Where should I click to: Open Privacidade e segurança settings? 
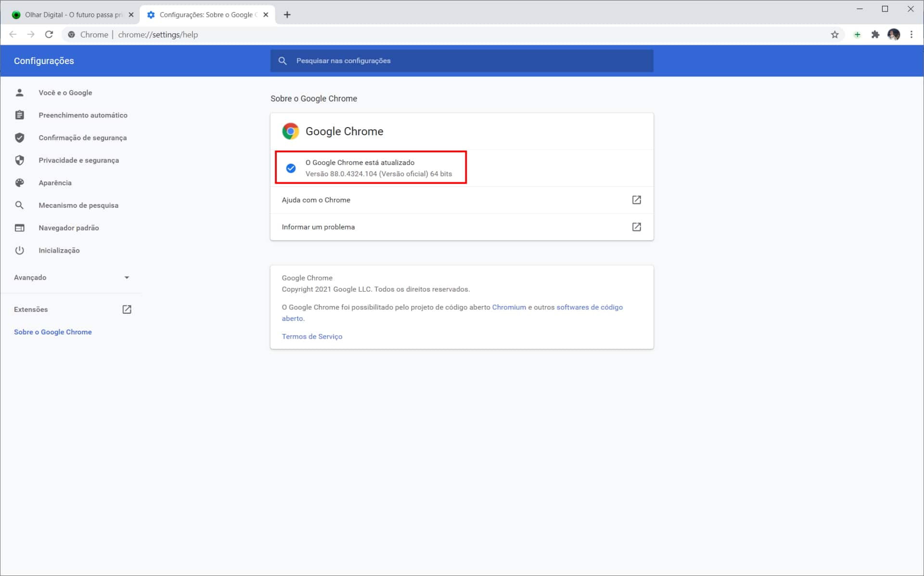[78, 160]
